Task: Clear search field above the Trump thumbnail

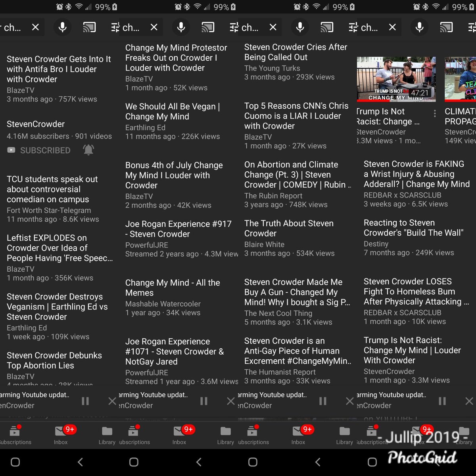Action: pyautogui.click(x=392, y=27)
